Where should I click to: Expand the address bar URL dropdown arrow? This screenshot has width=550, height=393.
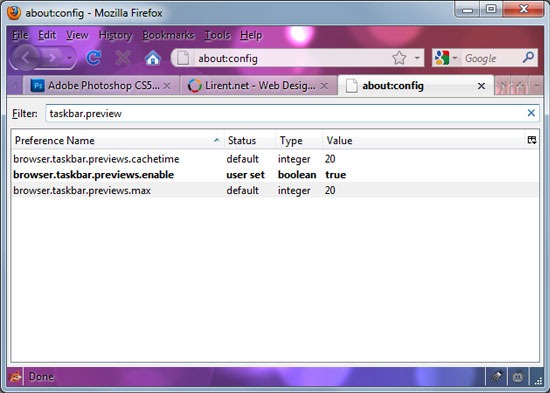(x=417, y=58)
